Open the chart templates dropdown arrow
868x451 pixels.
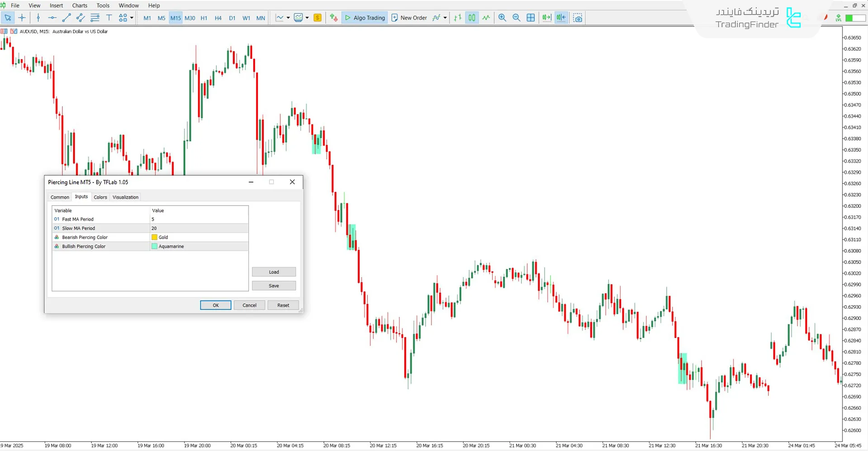(x=307, y=18)
